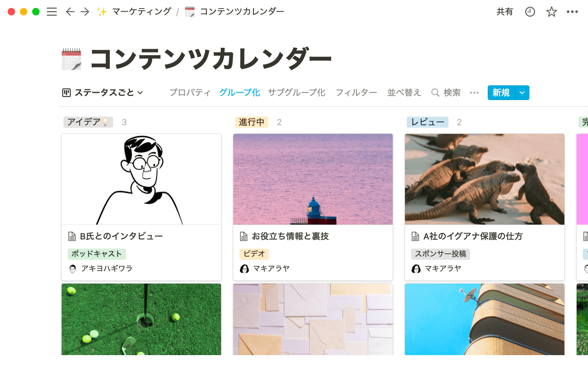Open the sidebar hamburger menu

click(x=52, y=12)
